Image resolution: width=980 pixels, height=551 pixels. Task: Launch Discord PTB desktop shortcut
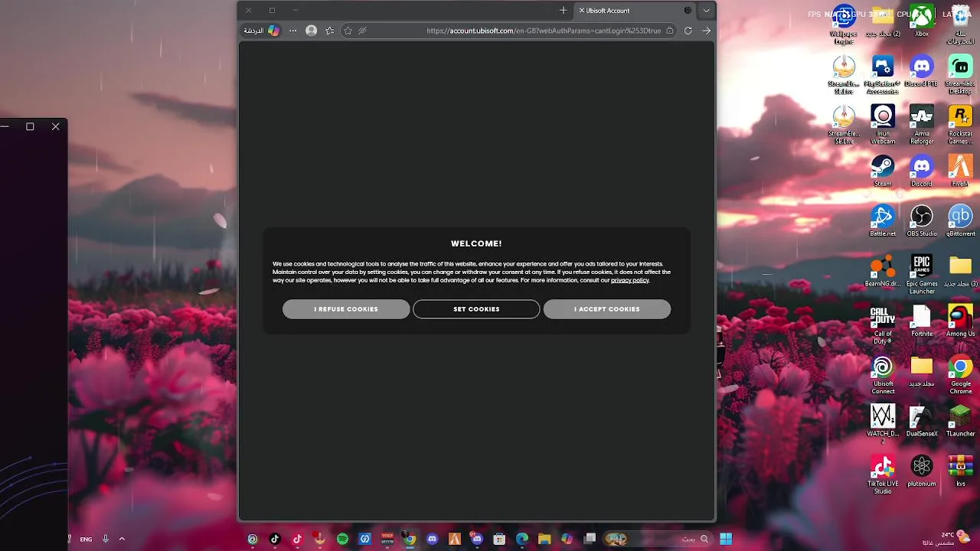click(922, 71)
